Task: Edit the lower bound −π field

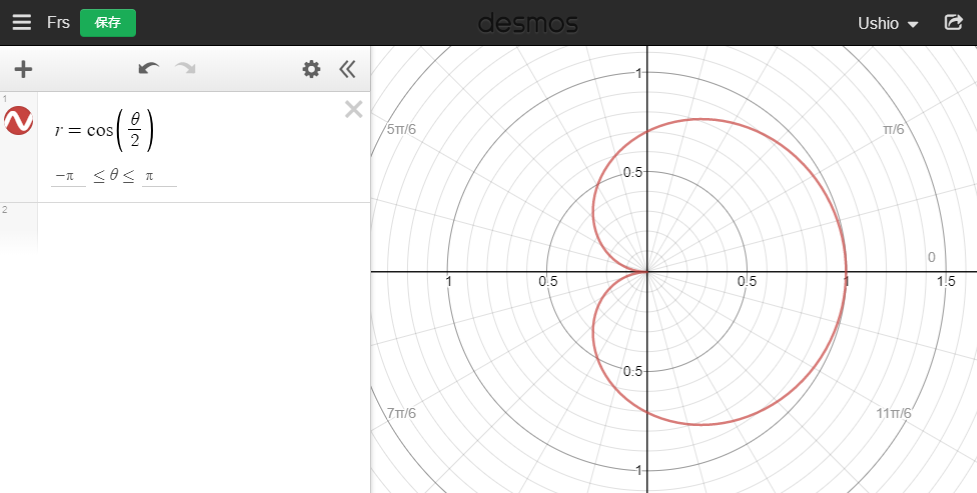Action: click(68, 176)
